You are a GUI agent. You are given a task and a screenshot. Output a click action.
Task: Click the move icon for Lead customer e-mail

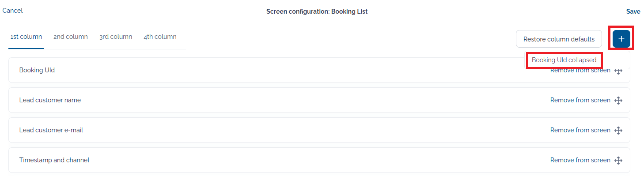point(618,131)
